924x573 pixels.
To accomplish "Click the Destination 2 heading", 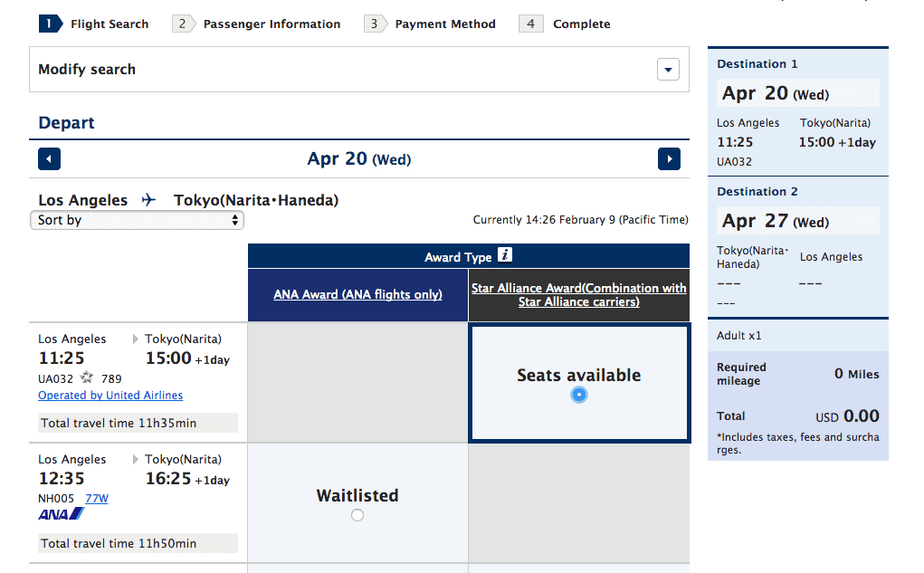I will tap(757, 192).
